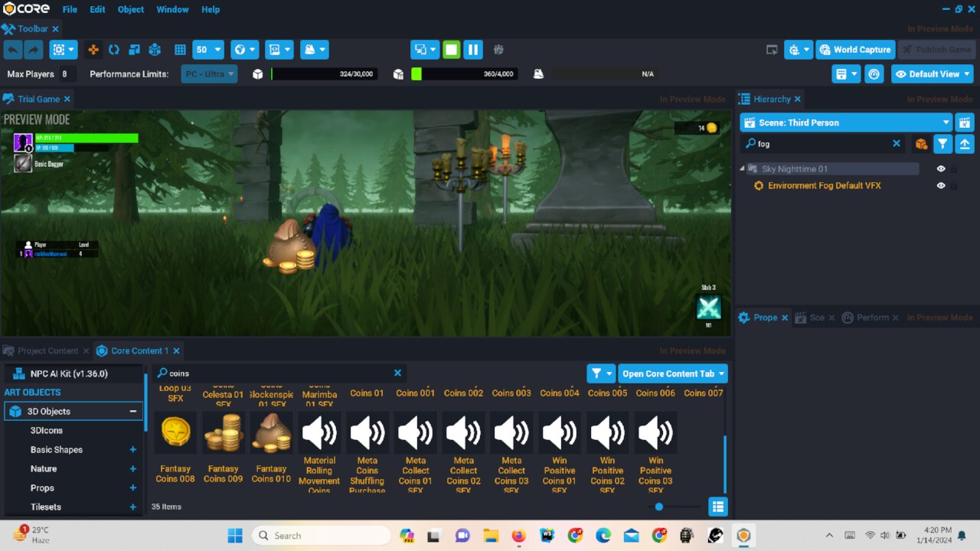
Task: Open the Default View dropdown
Action: [933, 74]
